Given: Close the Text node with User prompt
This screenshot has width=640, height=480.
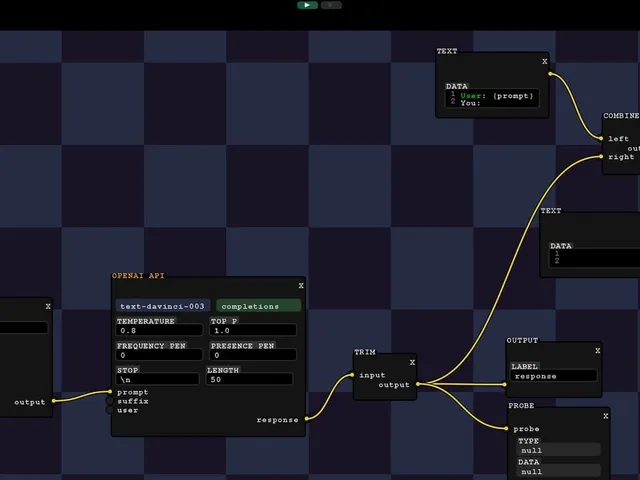Looking at the screenshot, I should click(544, 61).
